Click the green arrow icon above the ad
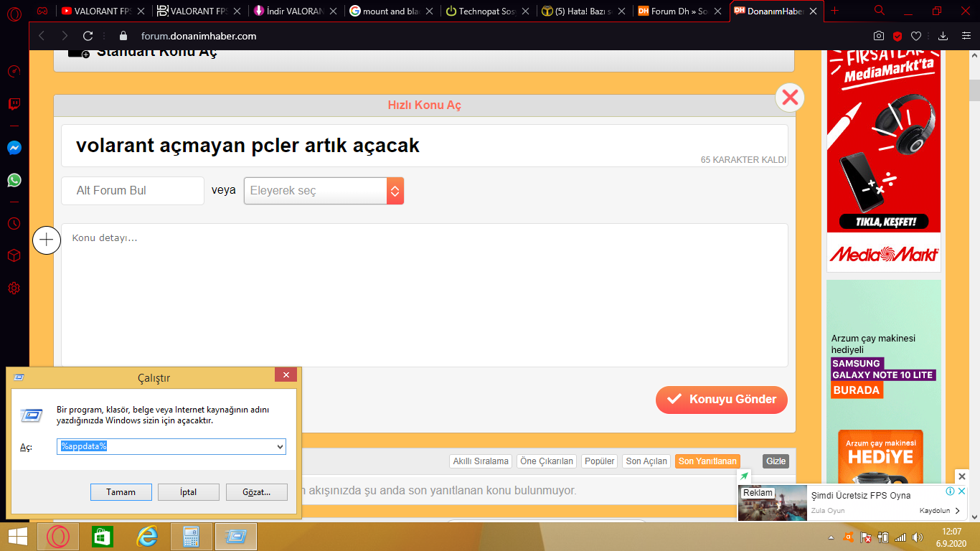The height and width of the screenshot is (551, 980). 745,476
